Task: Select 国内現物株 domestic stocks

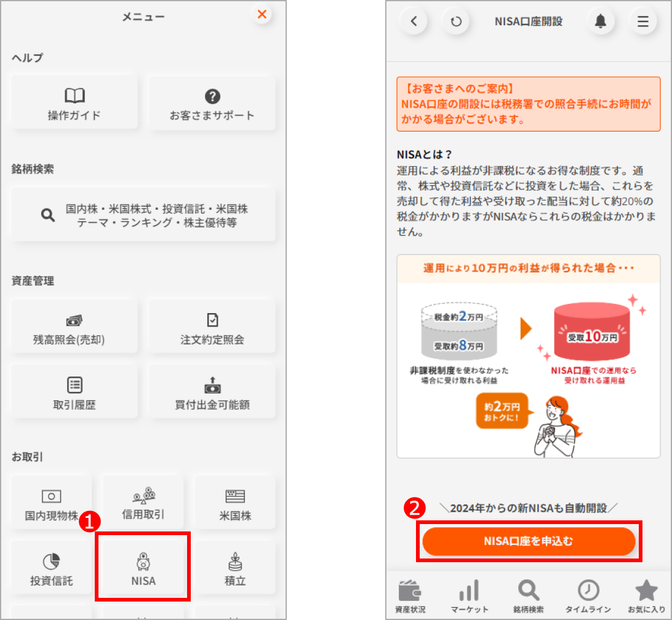Action: [x=50, y=502]
